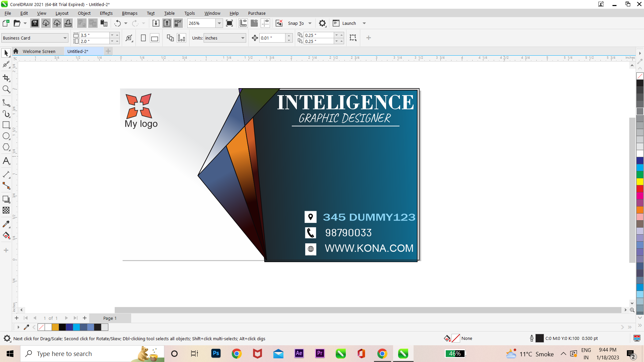Open the Bitmaps menu
644x362 pixels.
click(129, 13)
